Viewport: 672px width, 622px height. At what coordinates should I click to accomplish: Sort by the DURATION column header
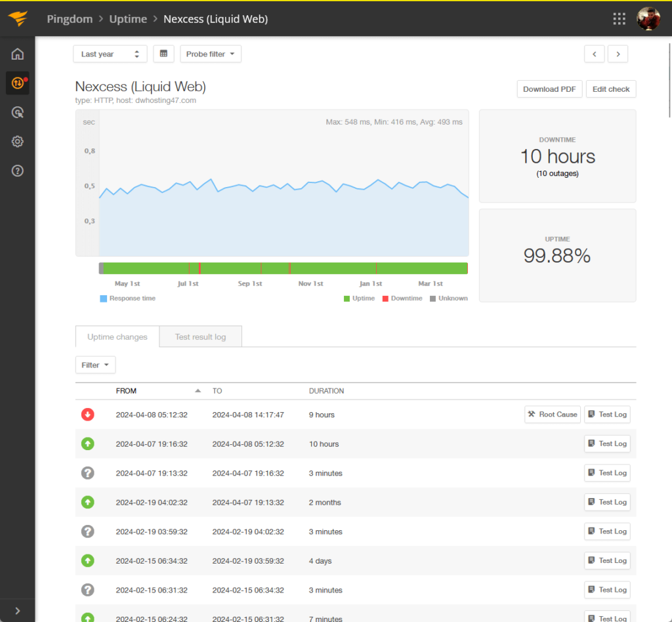tap(326, 390)
